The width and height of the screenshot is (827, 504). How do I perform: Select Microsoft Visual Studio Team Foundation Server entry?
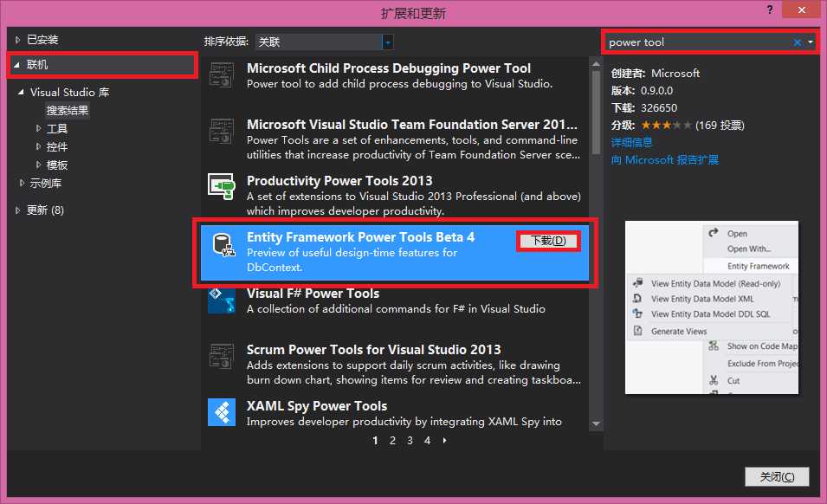pyautogui.click(x=412, y=125)
